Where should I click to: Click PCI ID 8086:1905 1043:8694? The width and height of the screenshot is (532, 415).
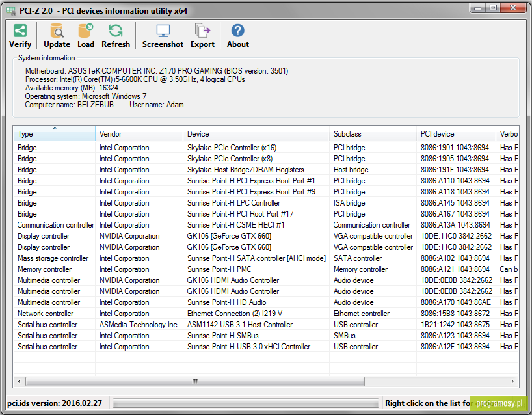pos(455,159)
